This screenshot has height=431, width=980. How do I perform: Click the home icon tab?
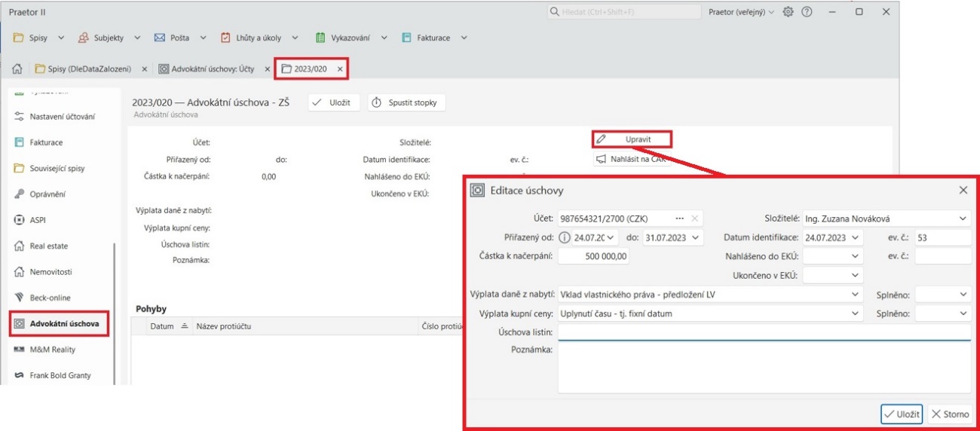pyautogui.click(x=16, y=69)
